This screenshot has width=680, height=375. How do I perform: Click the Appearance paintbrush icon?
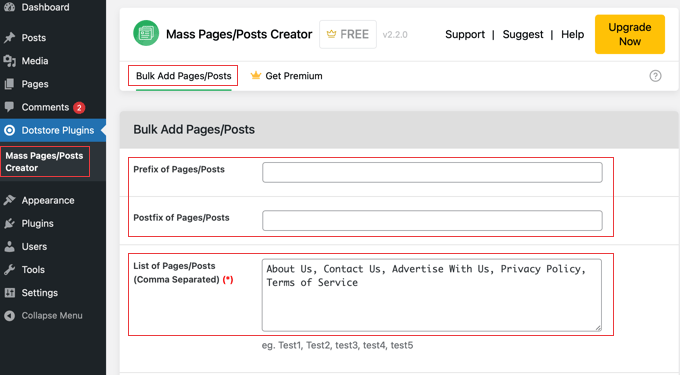(x=10, y=200)
